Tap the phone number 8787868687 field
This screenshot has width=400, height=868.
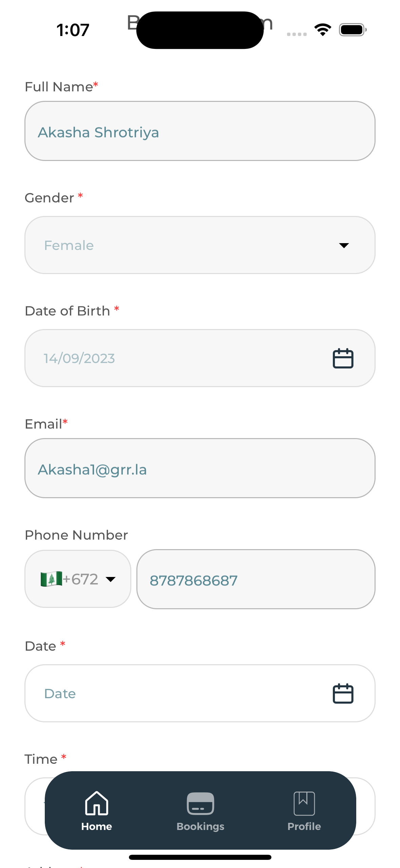tap(255, 579)
